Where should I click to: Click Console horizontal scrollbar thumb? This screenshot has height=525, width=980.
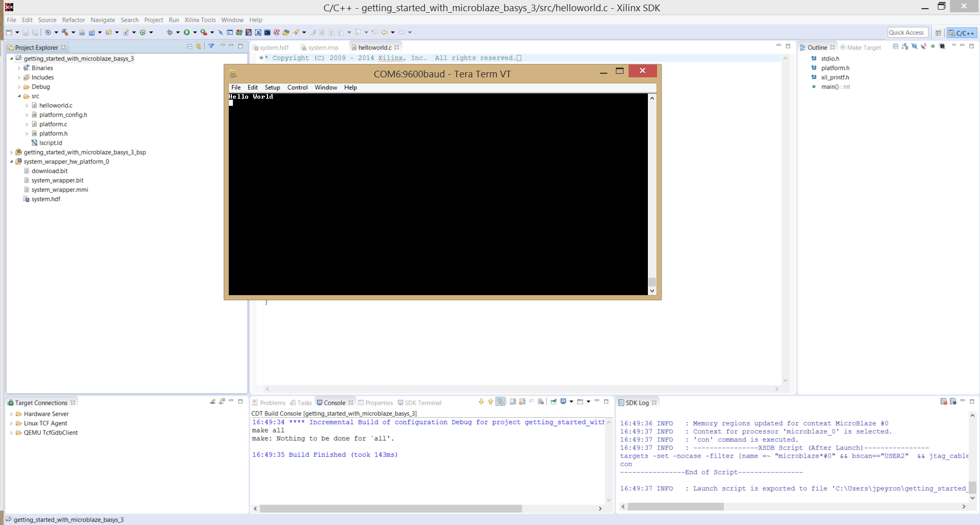391,508
